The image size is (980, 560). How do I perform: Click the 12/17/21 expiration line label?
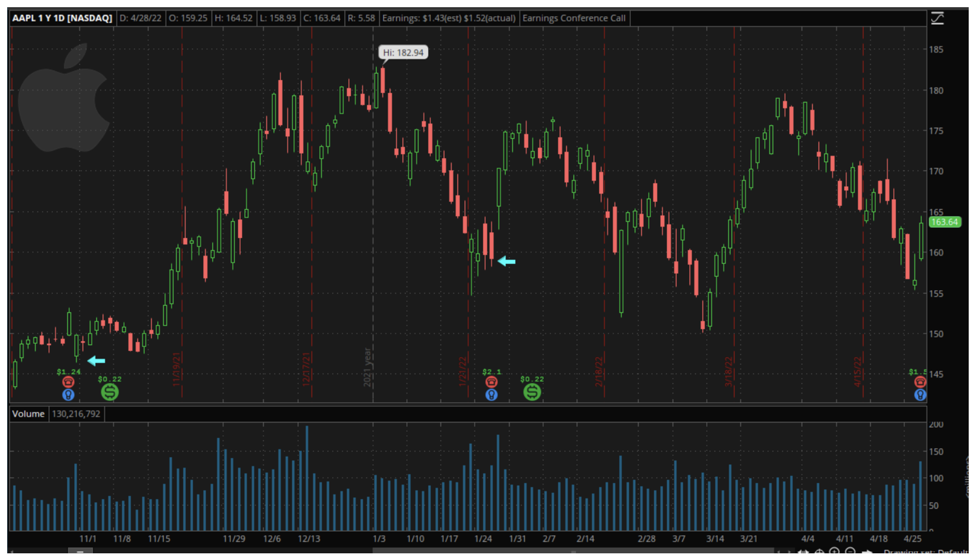(x=306, y=369)
